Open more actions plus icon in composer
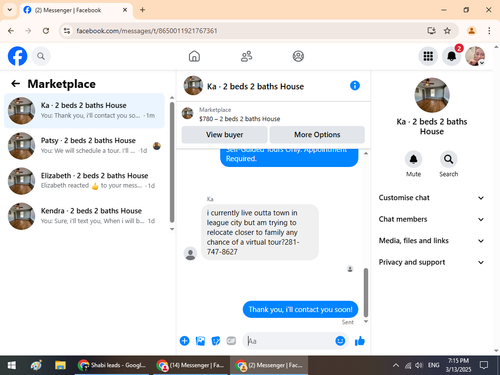Screen dimensions: 500x375 click(x=184, y=341)
